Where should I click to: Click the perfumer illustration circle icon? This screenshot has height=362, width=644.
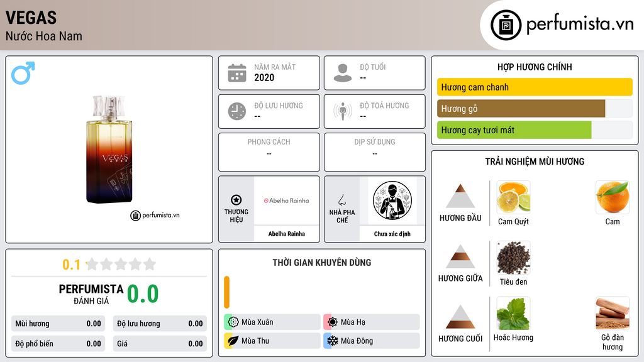[x=392, y=200]
